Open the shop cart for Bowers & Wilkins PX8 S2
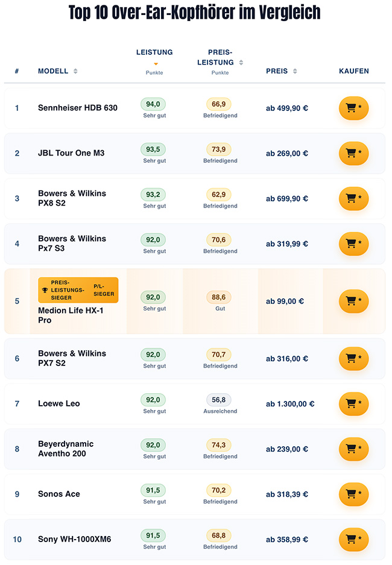Viewport: 392px width, 565px height. click(353, 199)
